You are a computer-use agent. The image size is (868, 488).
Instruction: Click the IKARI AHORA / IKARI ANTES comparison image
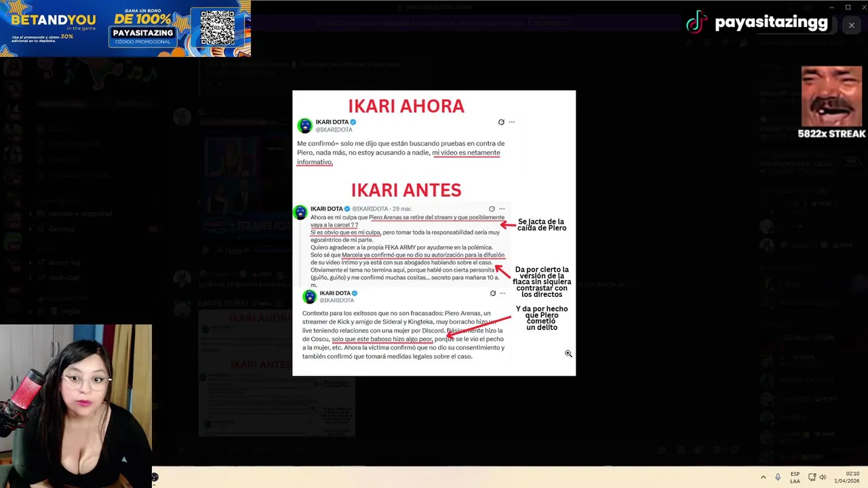point(434,233)
